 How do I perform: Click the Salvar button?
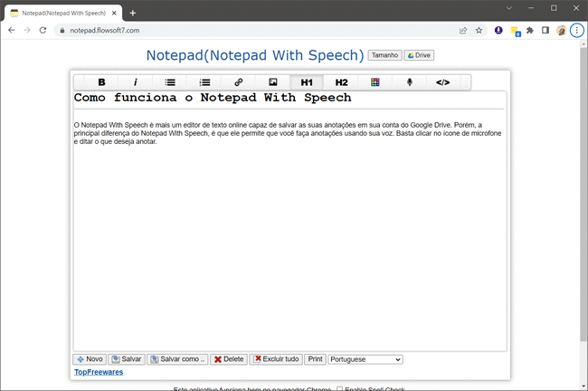click(x=127, y=359)
